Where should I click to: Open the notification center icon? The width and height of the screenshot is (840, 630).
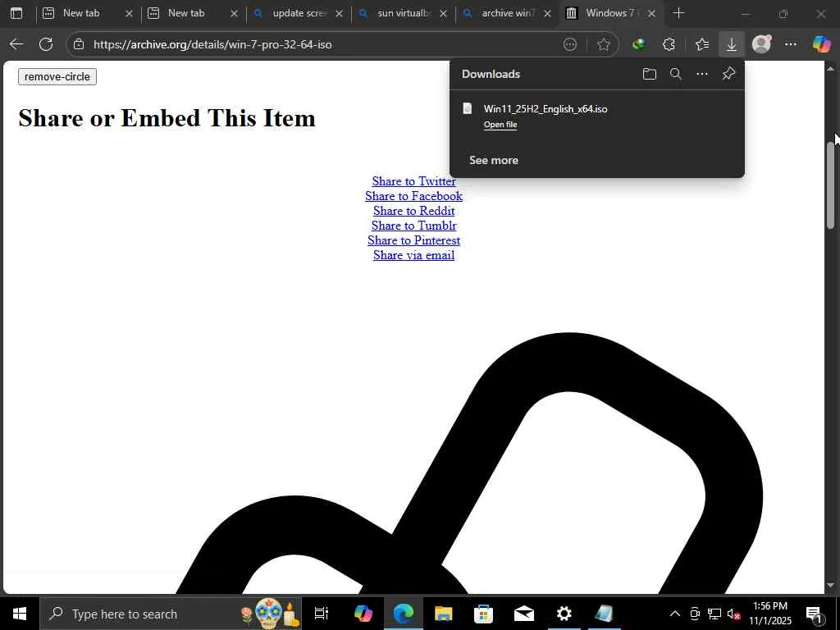pos(814,614)
